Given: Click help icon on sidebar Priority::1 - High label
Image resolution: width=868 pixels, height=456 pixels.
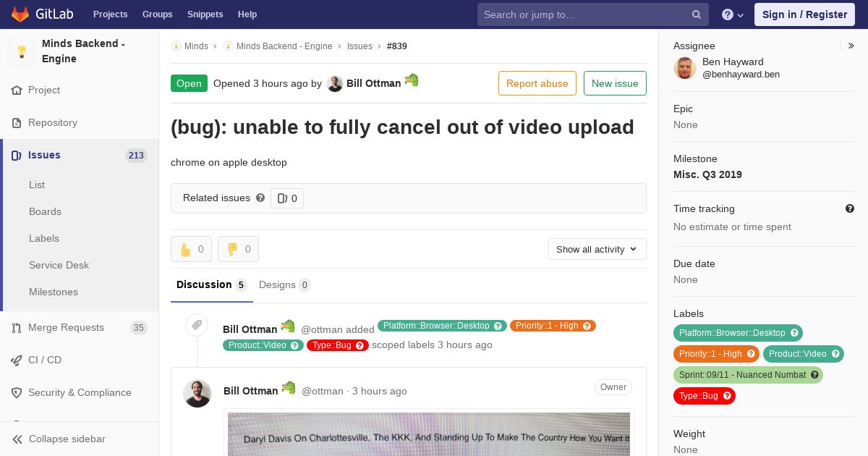Looking at the screenshot, I should coord(752,354).
